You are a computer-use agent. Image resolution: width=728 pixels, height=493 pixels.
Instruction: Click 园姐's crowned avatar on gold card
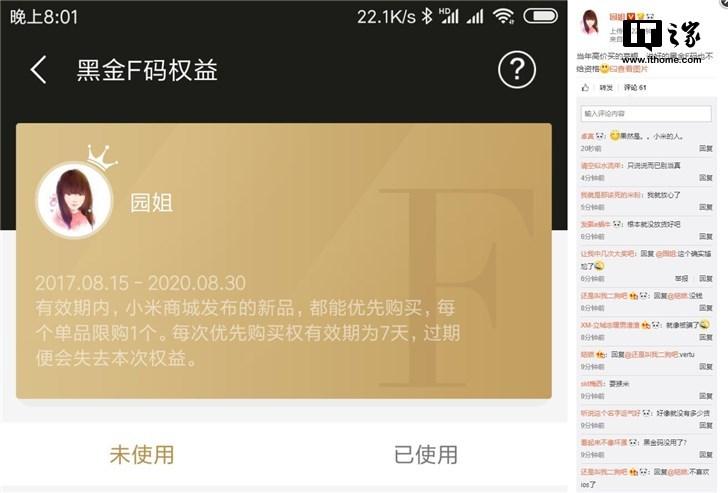(74, 200)
